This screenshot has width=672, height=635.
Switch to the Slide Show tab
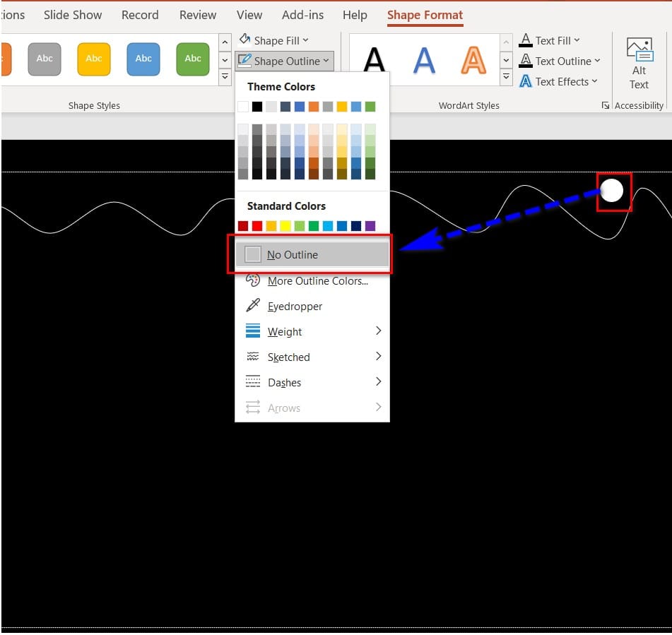73,15
